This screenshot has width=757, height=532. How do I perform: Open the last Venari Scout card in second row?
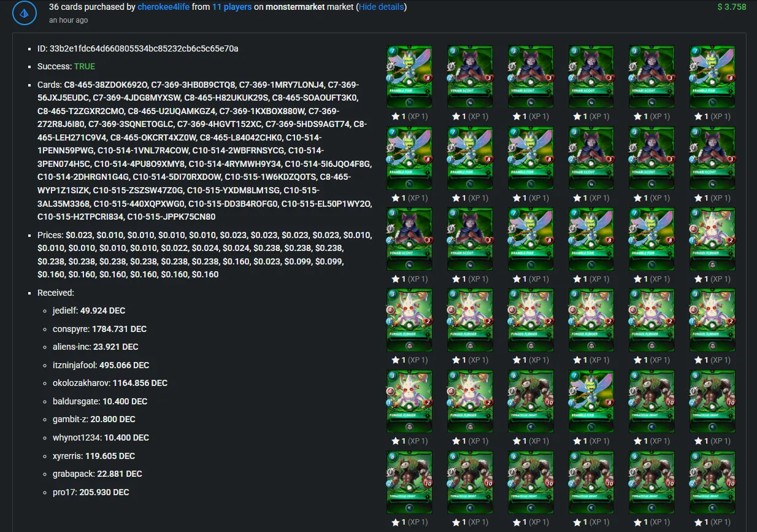coord(712,158)
